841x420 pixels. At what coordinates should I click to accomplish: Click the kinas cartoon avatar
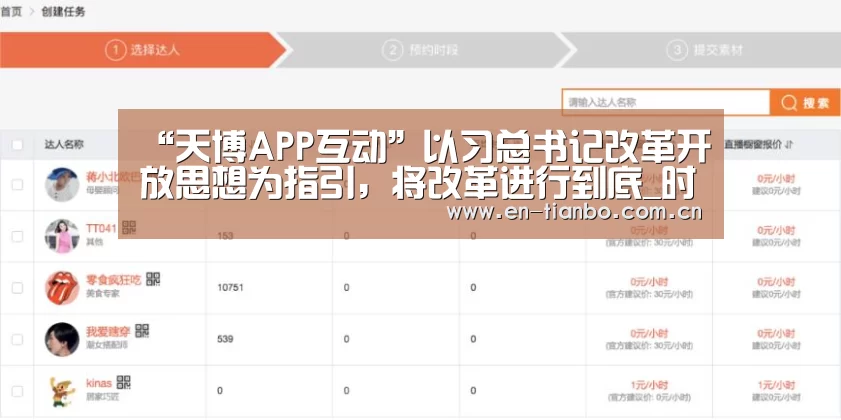pyautogui.click(x=62, y=391)
